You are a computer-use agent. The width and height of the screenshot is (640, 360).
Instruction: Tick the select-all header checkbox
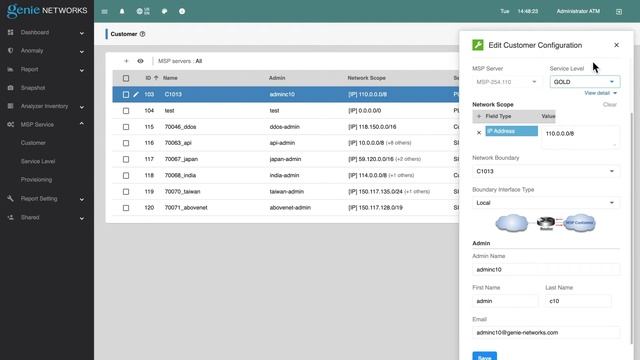126,78
